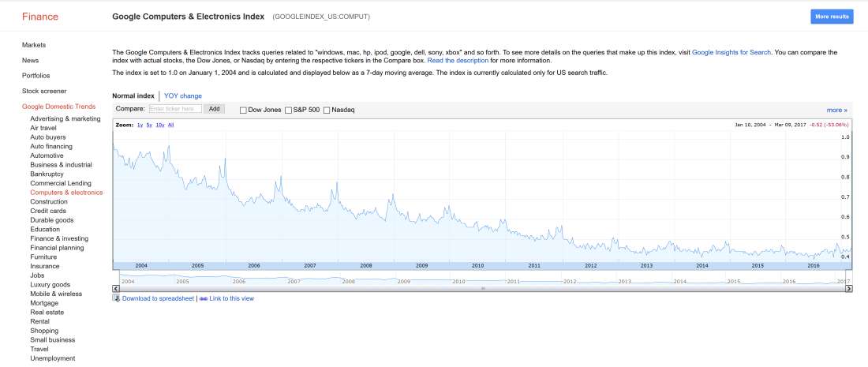Switch to the YOY change tab
The width and height of the screenshot is (868, 367).
183,95
